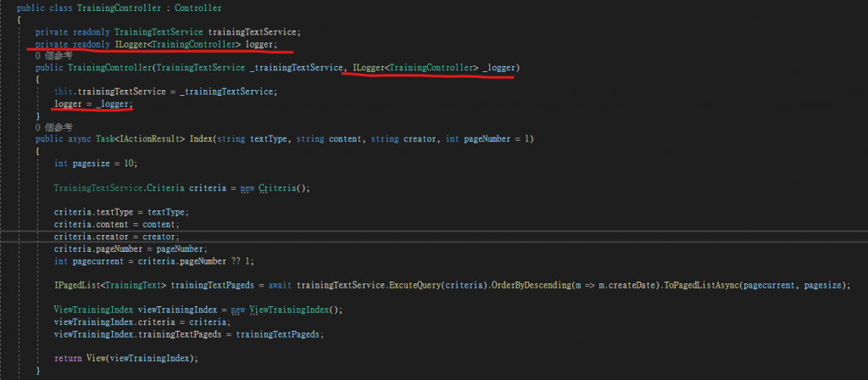Click "m.createDate" in the lambda expression

[x=626, y=285]
